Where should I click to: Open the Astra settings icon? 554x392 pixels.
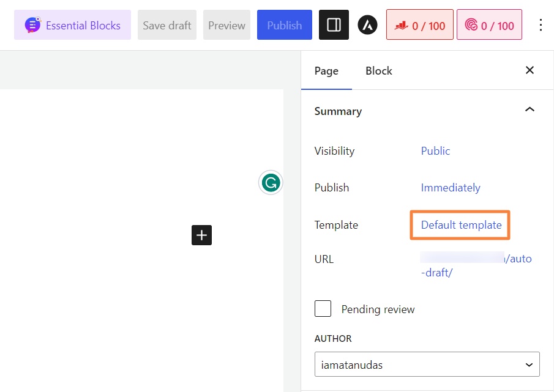point(367,25)
